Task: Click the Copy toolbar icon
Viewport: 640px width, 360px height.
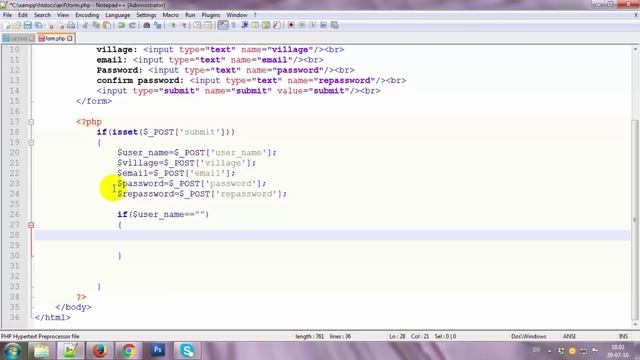Action: (96, 25)
